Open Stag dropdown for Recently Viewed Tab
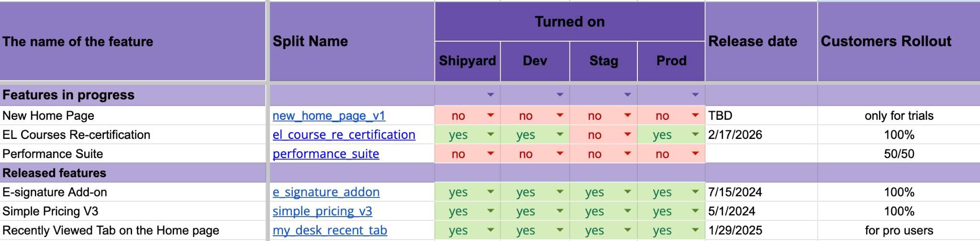Viewport: 980px width, 241px height. (627, 230)
